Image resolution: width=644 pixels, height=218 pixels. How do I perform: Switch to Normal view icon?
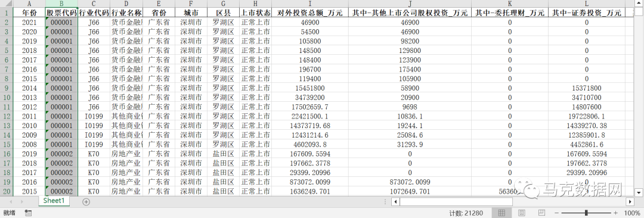pos(501,213)
